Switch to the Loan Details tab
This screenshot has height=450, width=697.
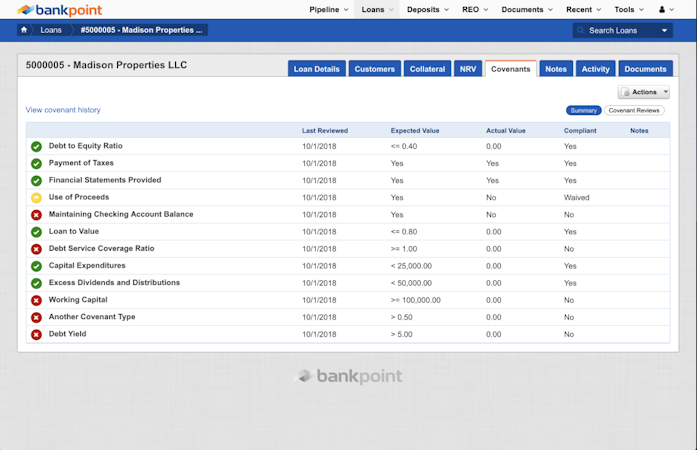(316, 69)
